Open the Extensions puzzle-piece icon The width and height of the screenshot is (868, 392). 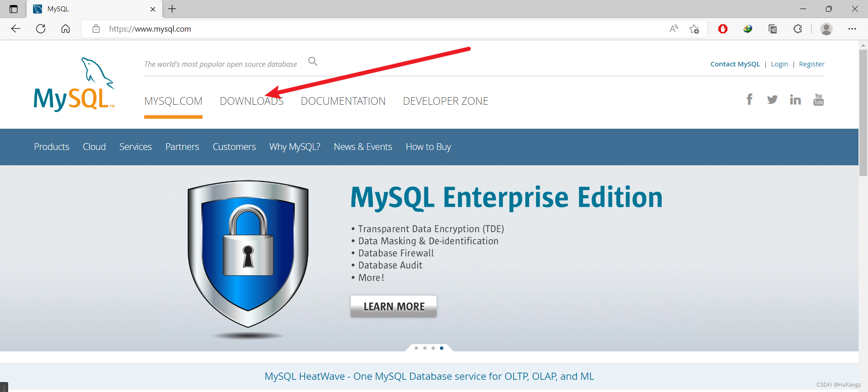(798, 29)
